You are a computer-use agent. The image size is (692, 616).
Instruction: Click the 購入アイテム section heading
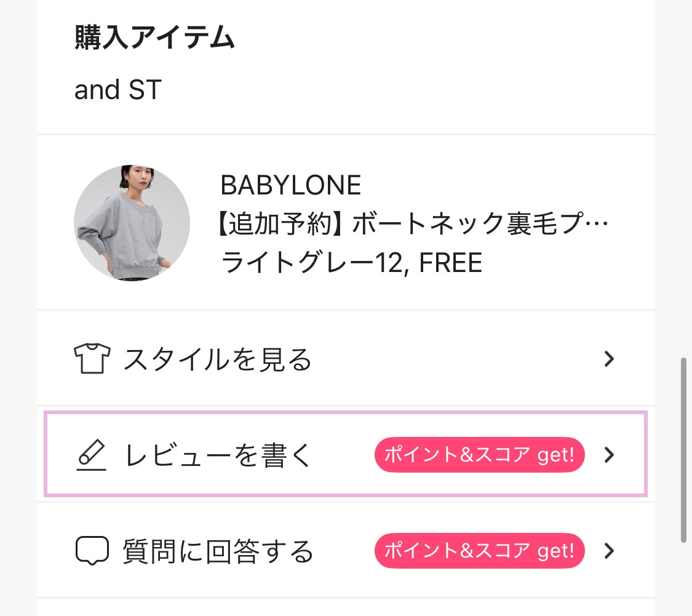154,38
